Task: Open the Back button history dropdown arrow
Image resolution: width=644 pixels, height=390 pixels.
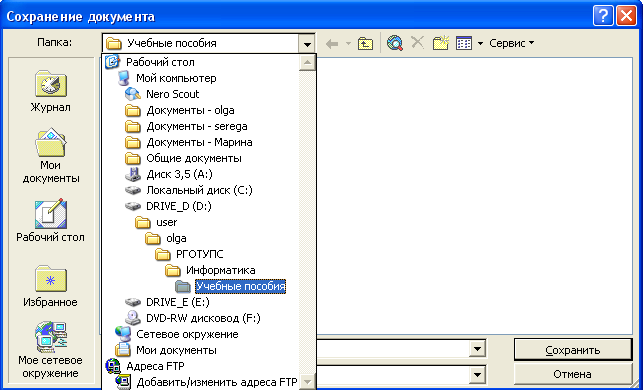Action: point(348,43)
